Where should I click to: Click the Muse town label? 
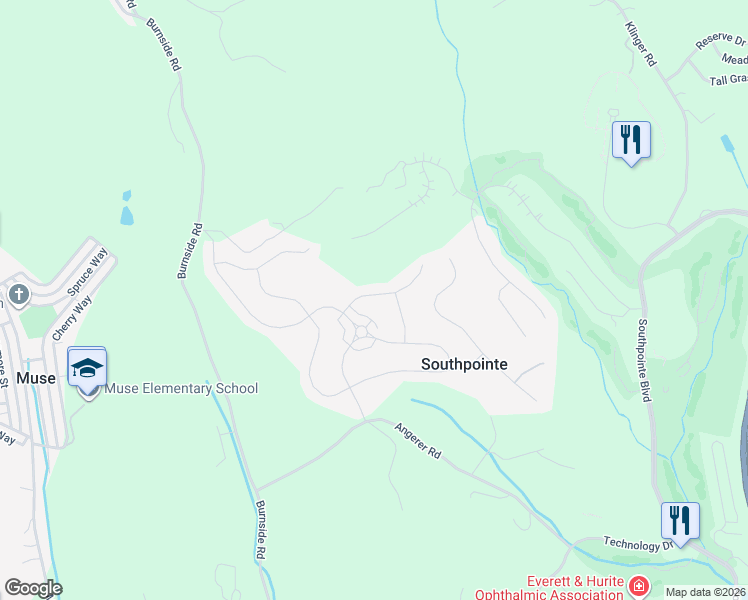tap(36, 378)
